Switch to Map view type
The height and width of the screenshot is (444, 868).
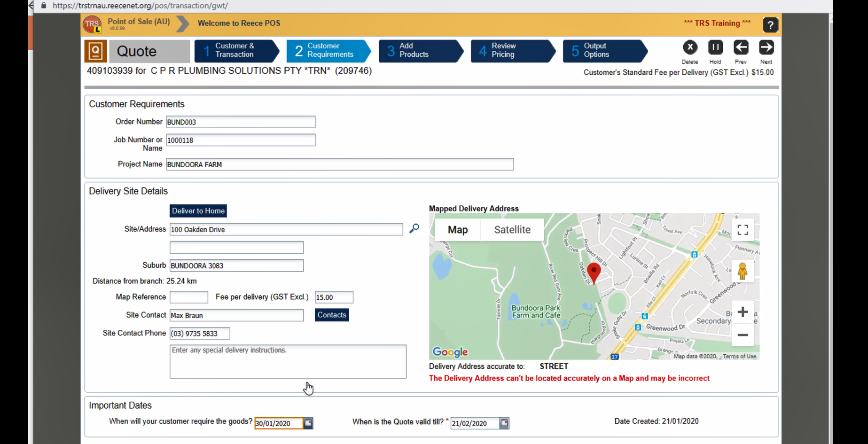point(457,230)
